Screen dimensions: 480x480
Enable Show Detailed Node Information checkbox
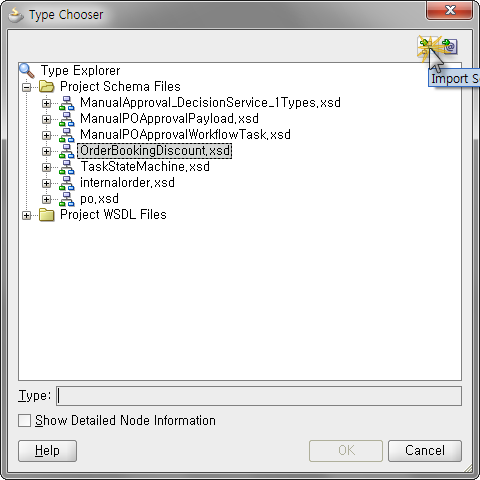click(24, 421)
